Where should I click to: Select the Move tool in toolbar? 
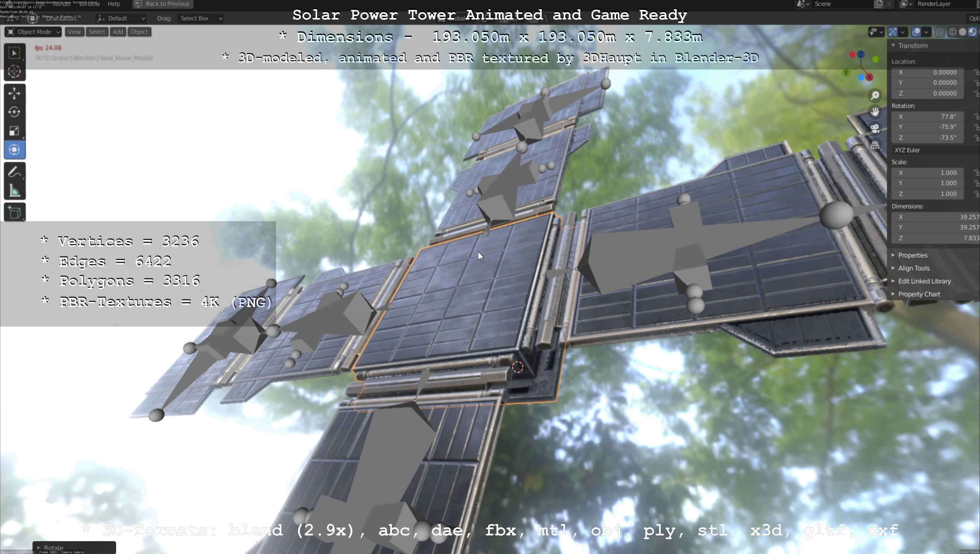click(14, 93)
